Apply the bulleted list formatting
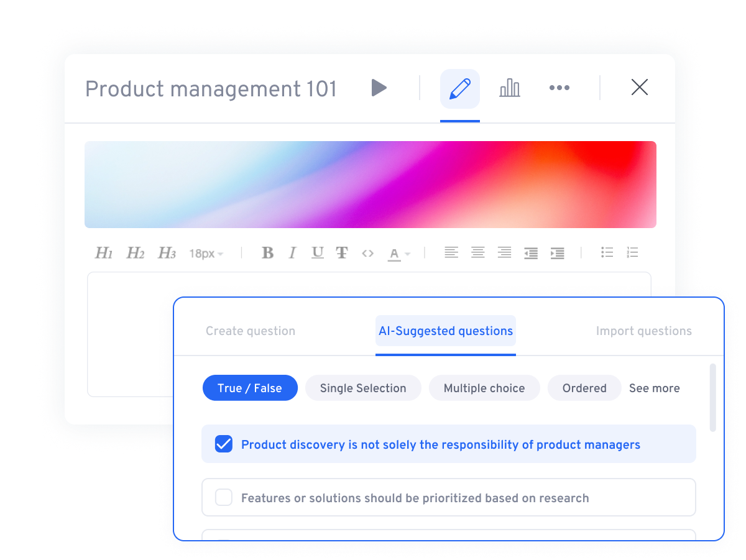Screen dimensions: 746x560 tap(607, 252)
